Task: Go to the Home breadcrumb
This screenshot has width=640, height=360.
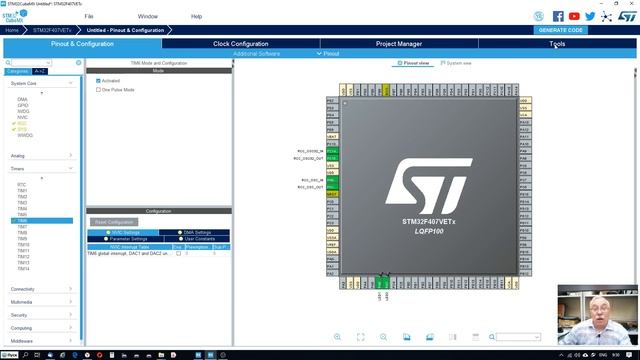Action: tap(11, 30)
